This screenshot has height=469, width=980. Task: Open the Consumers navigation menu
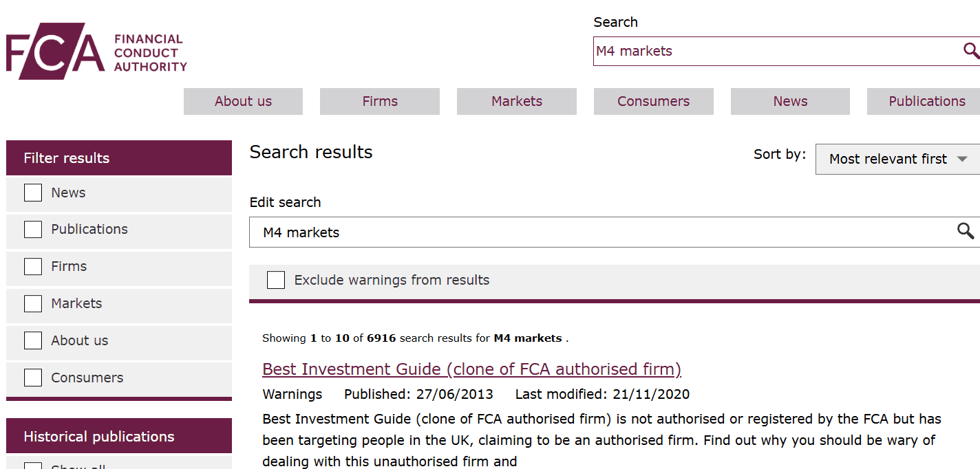pos(653,101)
